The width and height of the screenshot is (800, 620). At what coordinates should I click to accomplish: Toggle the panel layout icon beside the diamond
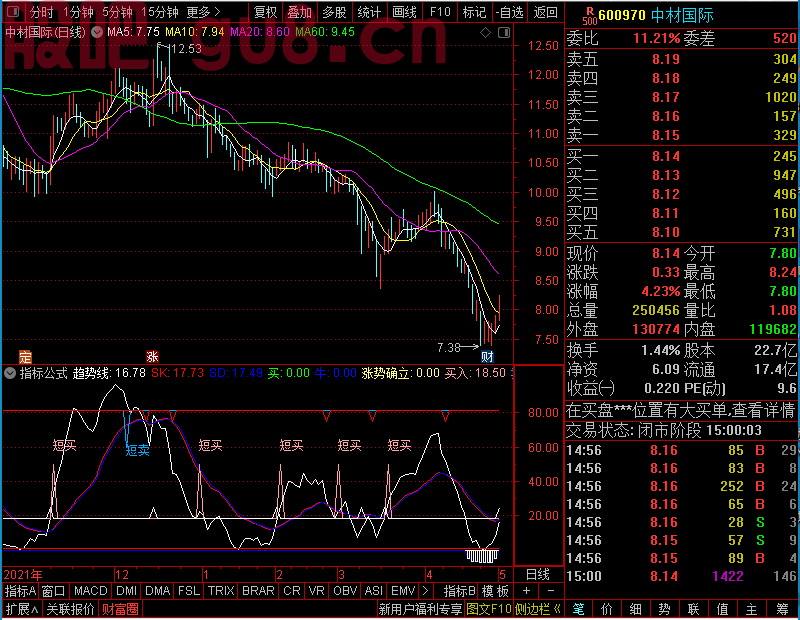point(504,33)
